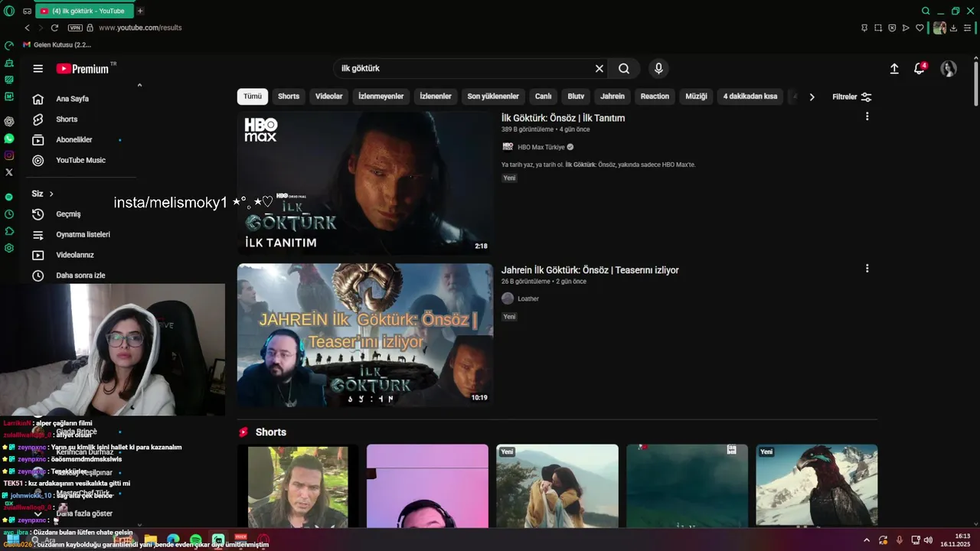This screenshot has height=551, width=980.
Task: Select the 4 dakikadan kısa chip
Action: tap(750, 96)
